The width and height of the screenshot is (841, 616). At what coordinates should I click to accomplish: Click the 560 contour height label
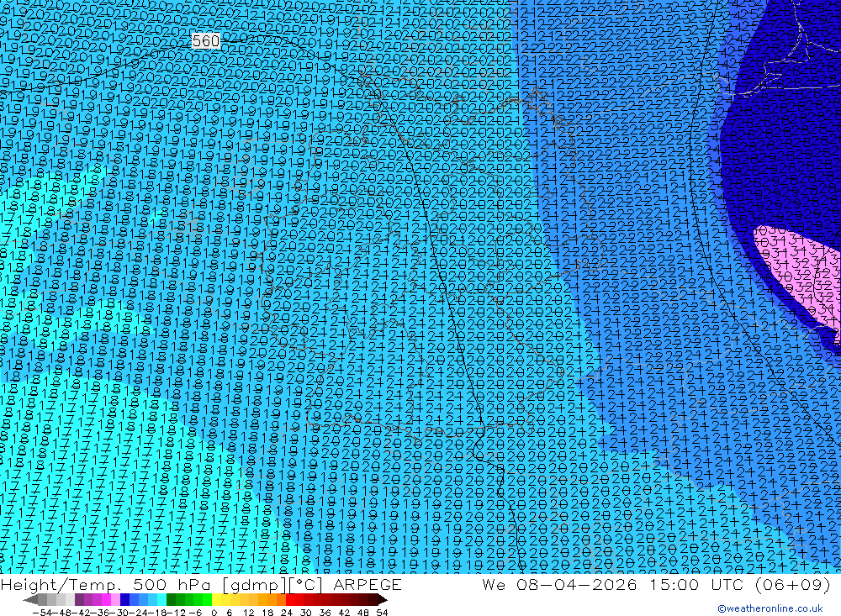coord(206,40)
